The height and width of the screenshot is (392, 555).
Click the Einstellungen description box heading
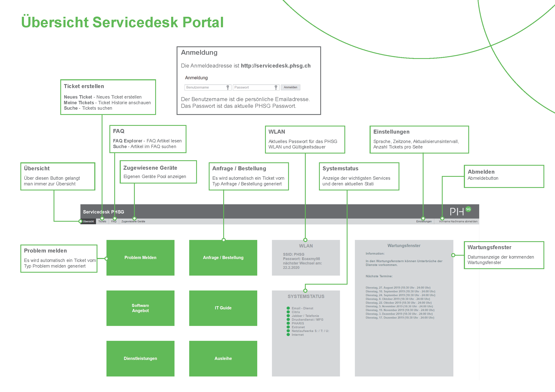(x=391, y=132)
